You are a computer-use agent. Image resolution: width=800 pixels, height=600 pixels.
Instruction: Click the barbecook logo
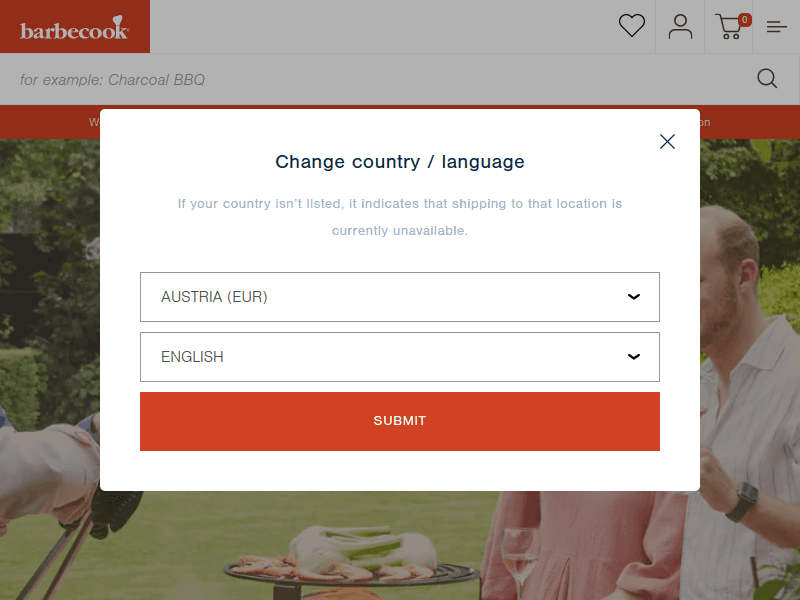pos(74,28)
